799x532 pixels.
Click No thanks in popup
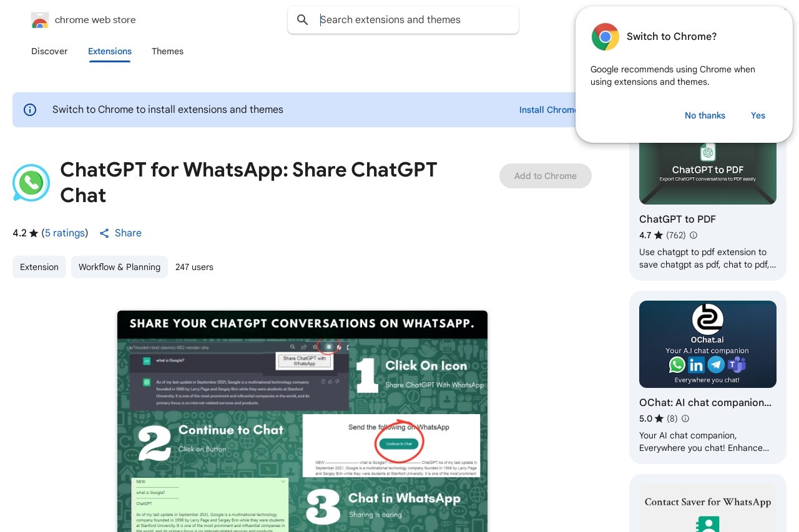(x=705, y=115)
